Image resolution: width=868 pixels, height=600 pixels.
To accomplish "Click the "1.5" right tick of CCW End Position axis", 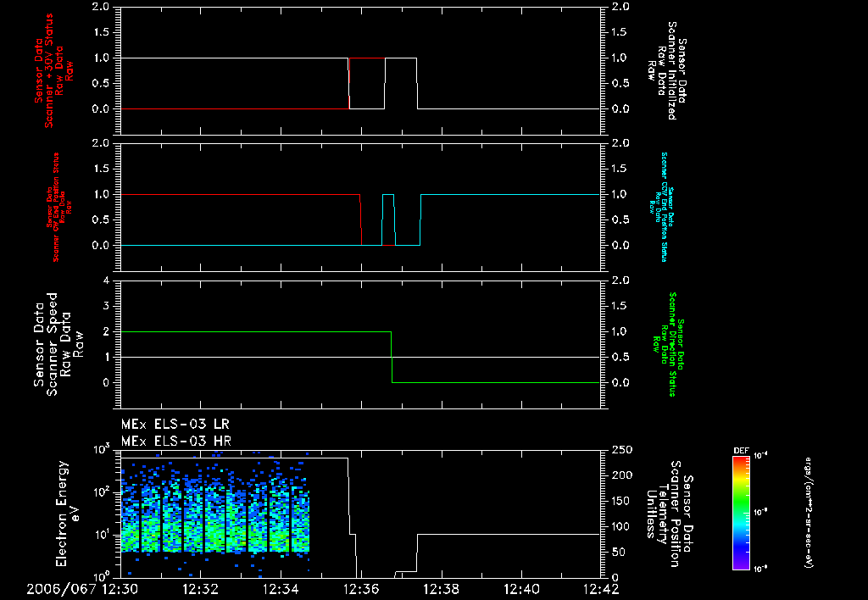I will [x=618, y=169].
